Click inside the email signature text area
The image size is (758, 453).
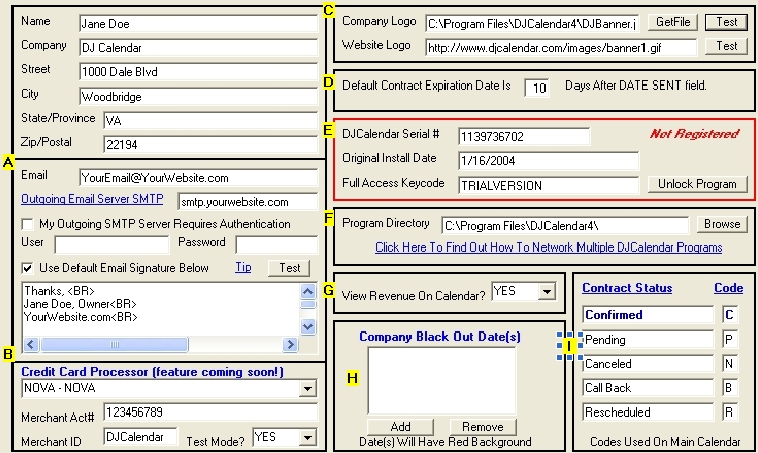(160, 309)
